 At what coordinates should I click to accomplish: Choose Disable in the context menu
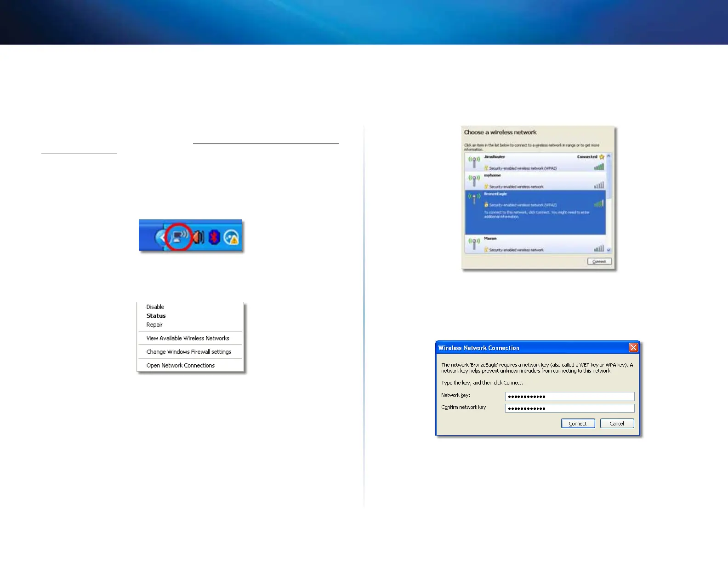point(155,307)
